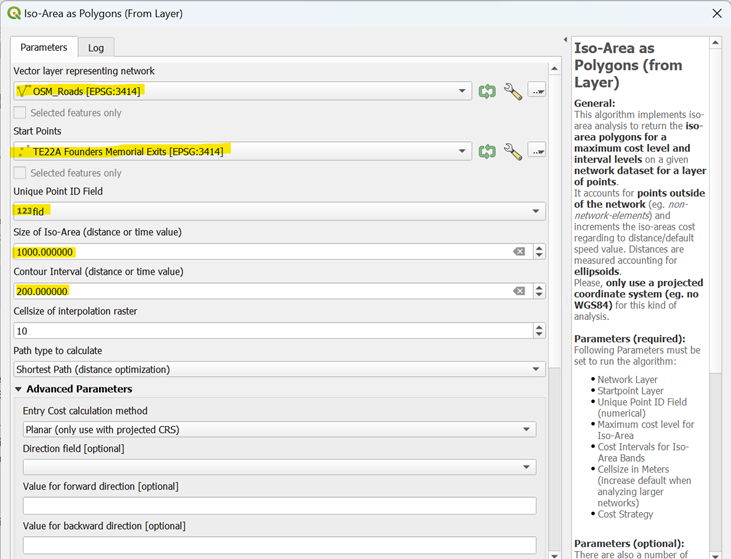
Task: Collapse the Advanced Parameters section
Action: click(17, 389)
